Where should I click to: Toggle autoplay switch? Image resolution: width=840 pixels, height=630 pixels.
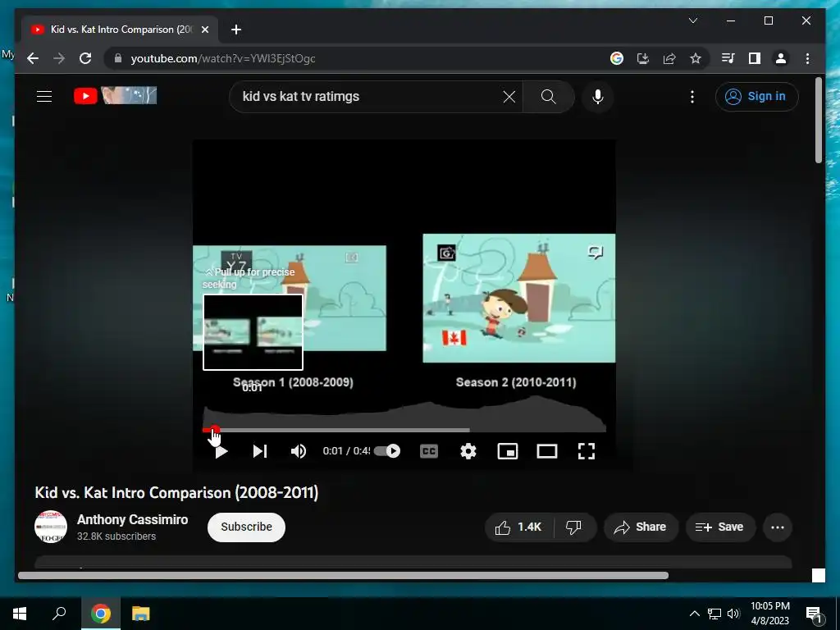click(387, 451)
